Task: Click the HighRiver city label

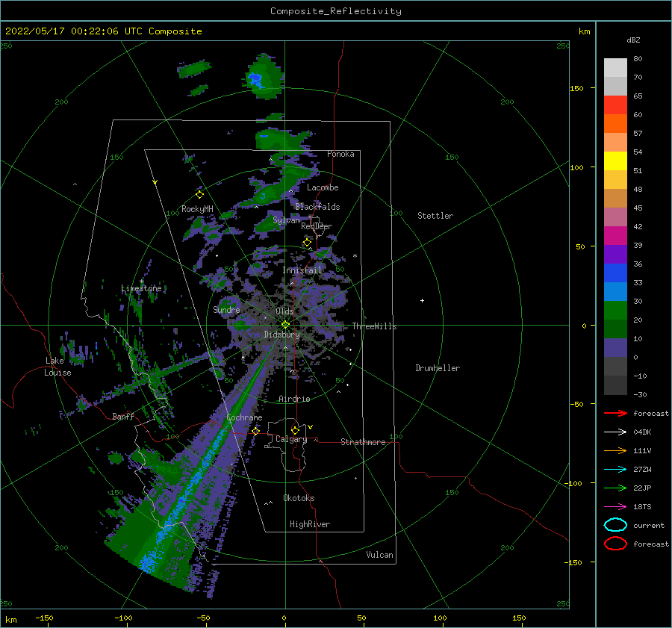Action: point(310,524)
